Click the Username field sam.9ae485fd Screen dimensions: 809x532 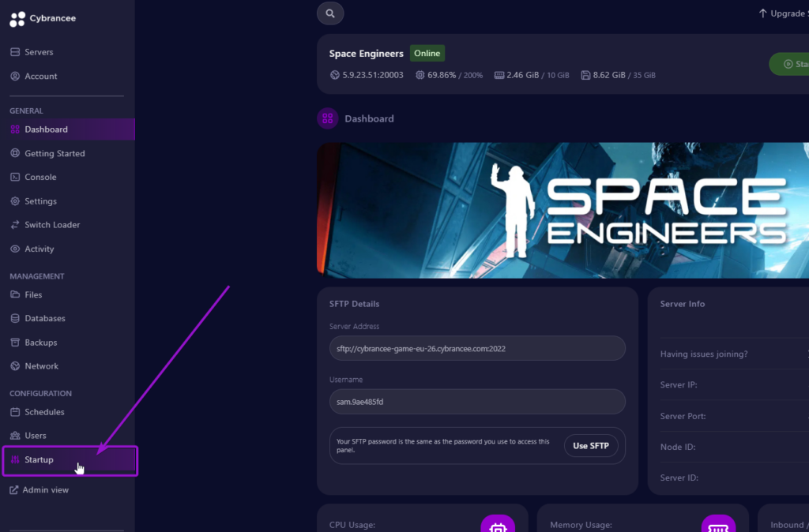tap(477, 402)
